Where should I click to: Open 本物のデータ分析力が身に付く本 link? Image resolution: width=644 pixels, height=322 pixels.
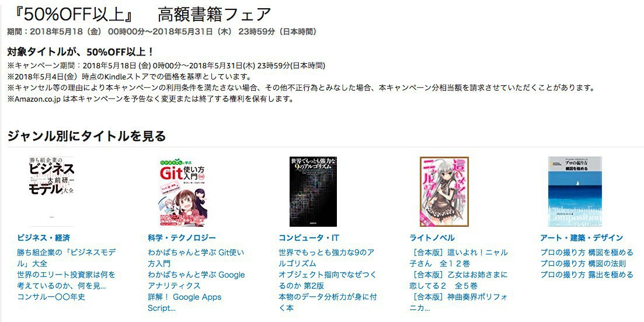coord(328,302)
